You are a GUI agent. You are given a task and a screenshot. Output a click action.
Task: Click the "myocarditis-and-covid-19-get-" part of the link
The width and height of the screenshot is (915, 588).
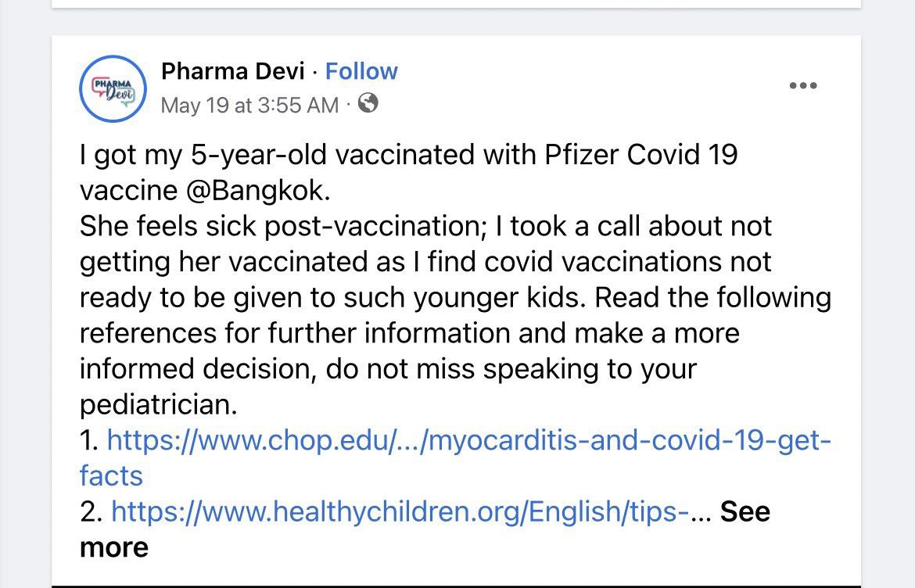pos(624,440)
